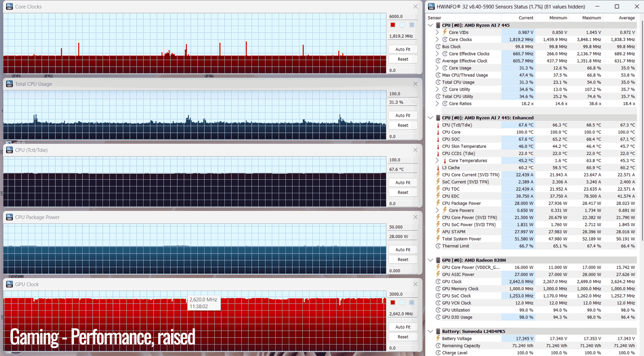Expand the Core Usage sensor row

click(437, 68)
